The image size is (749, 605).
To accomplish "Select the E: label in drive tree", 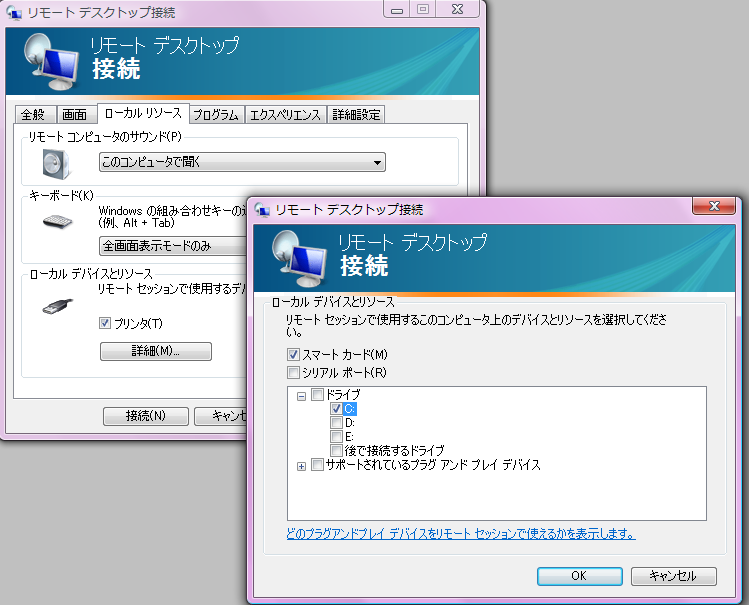I will pos(349,436).
